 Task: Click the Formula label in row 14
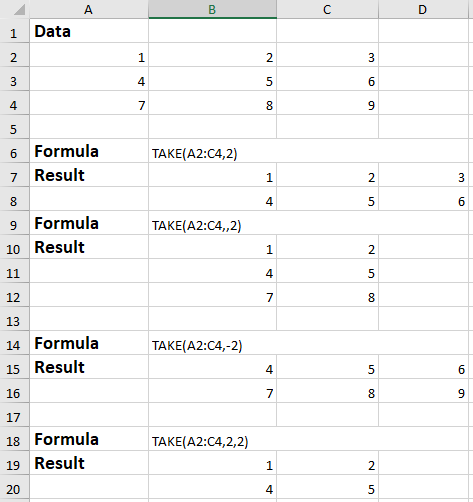coord(67,343)
